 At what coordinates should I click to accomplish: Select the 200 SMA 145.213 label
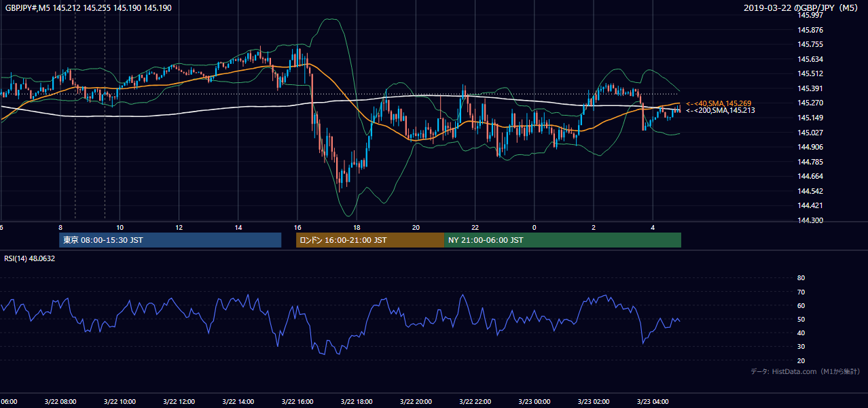(721, 110)
